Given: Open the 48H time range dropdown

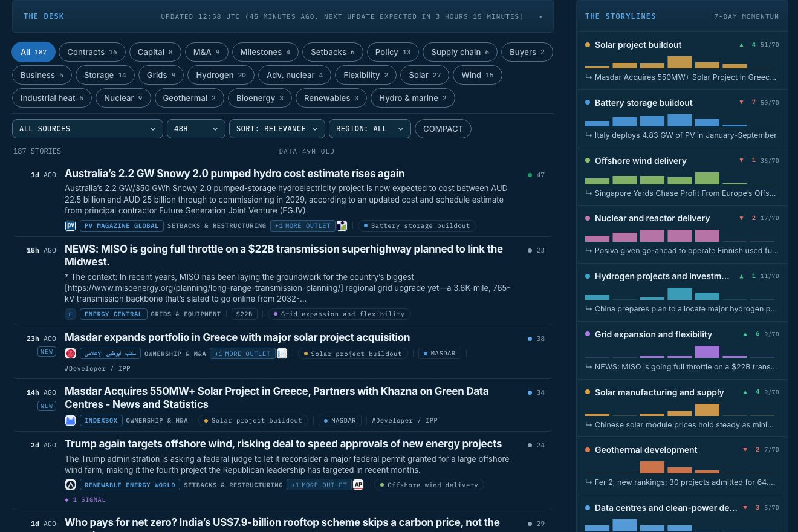Looking at the screenshot, I should click(x=196, y=129).
